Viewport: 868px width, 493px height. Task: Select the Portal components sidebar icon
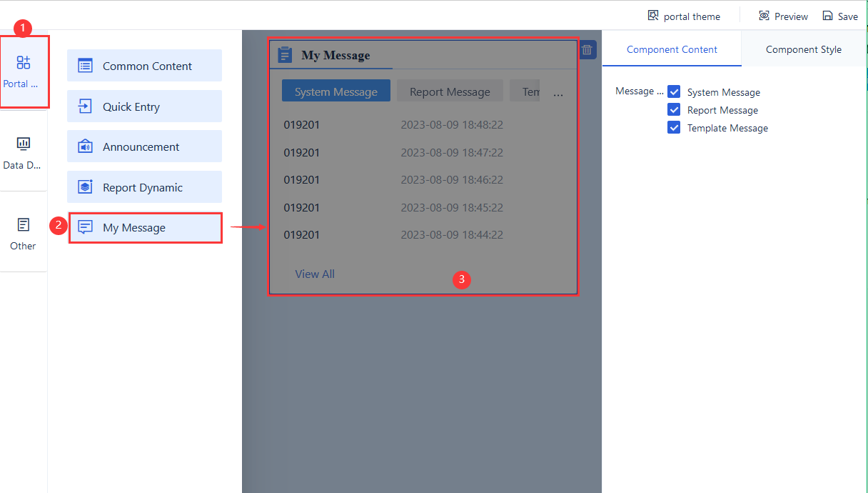[x=24, y=63]
